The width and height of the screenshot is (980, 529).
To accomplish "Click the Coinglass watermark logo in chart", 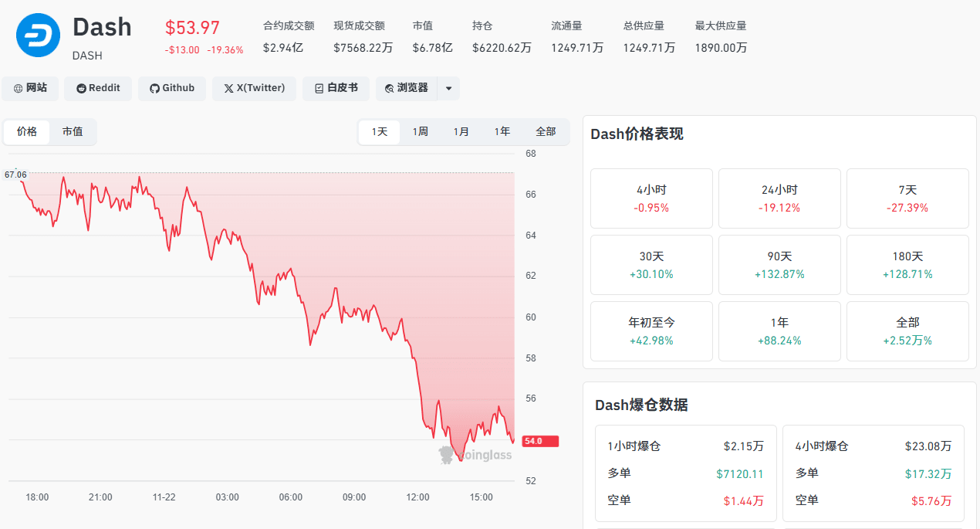I will pos(475,455).
